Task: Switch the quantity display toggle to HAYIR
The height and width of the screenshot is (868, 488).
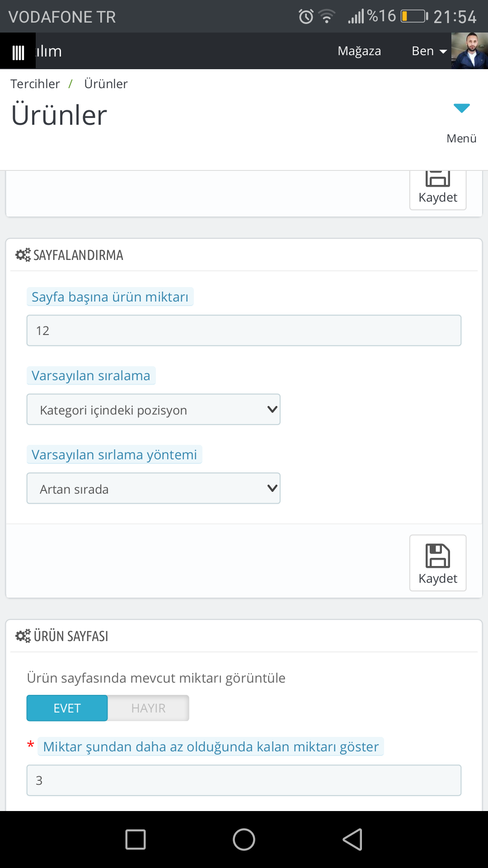Action: [148, 708]
